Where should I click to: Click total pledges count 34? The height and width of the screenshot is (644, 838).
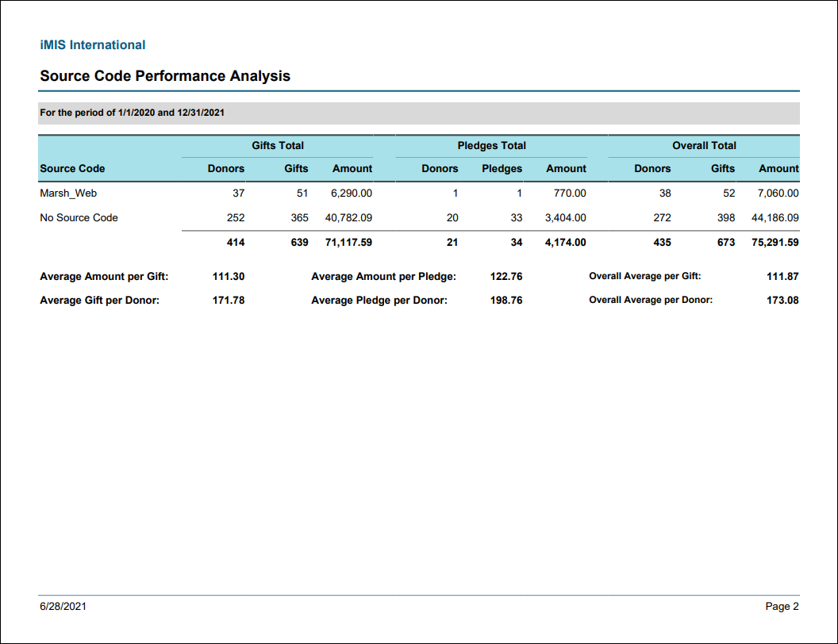(517, 243)
